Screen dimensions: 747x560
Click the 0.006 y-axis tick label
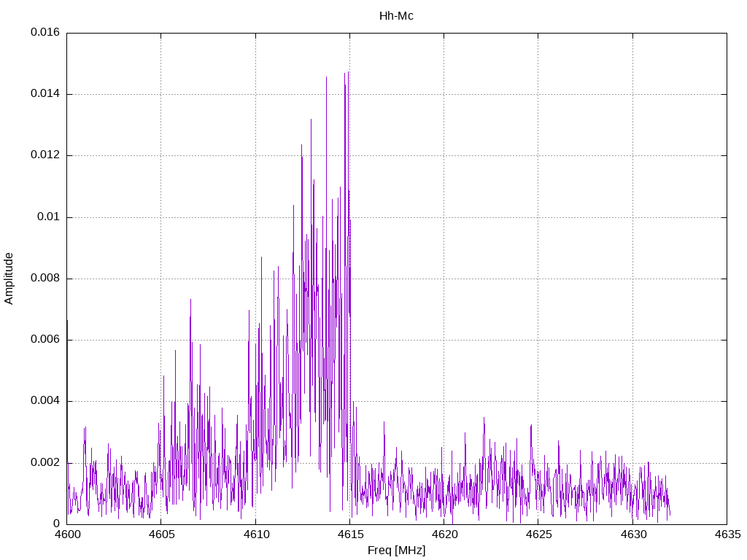point(44,340)
